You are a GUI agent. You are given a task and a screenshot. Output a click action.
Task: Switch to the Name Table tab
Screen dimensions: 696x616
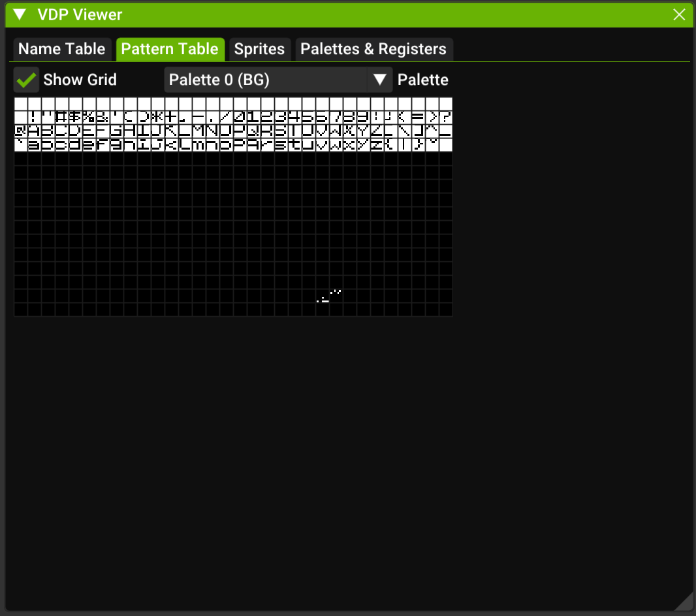pos(61,49)
